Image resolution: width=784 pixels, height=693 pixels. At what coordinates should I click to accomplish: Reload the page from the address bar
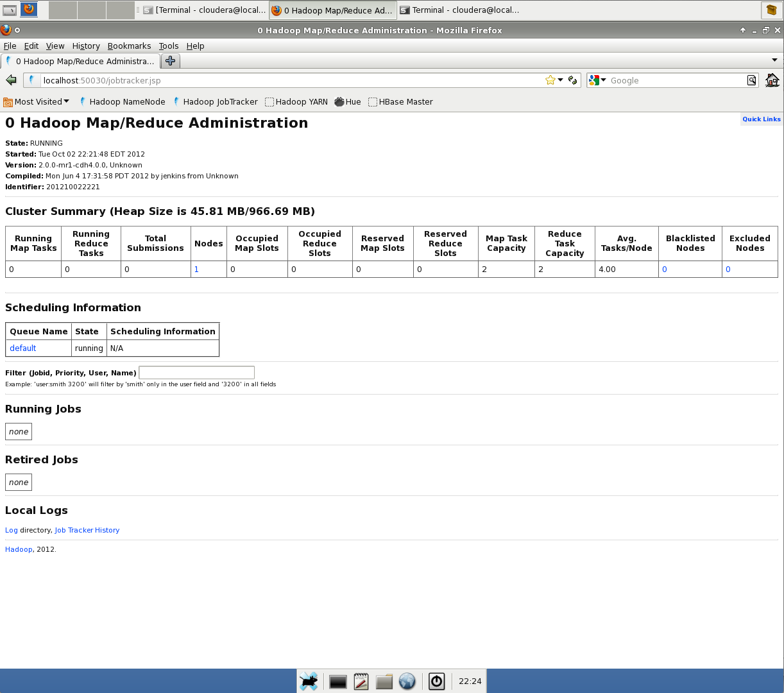tap(572, 80)
